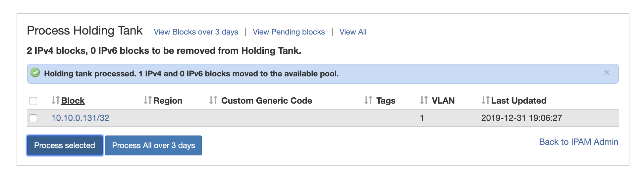Go Back to IPAM Admin
644x176 pixels.
click(x=578, y=142)
